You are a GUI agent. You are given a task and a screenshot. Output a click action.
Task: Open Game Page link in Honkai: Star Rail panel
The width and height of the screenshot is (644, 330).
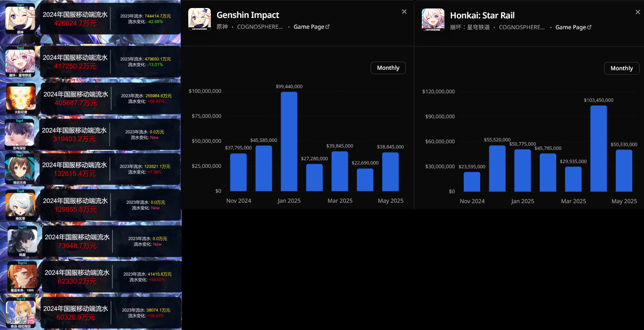573,27
